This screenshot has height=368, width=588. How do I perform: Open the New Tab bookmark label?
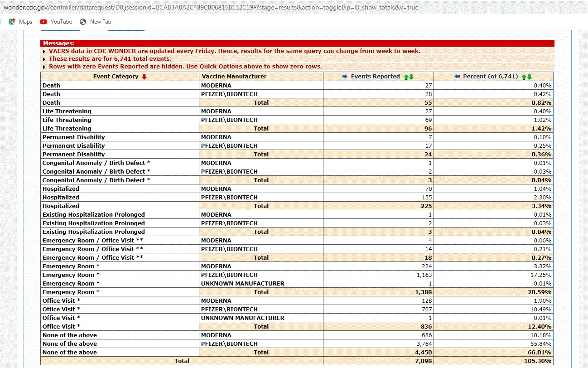tap(100, 22)
